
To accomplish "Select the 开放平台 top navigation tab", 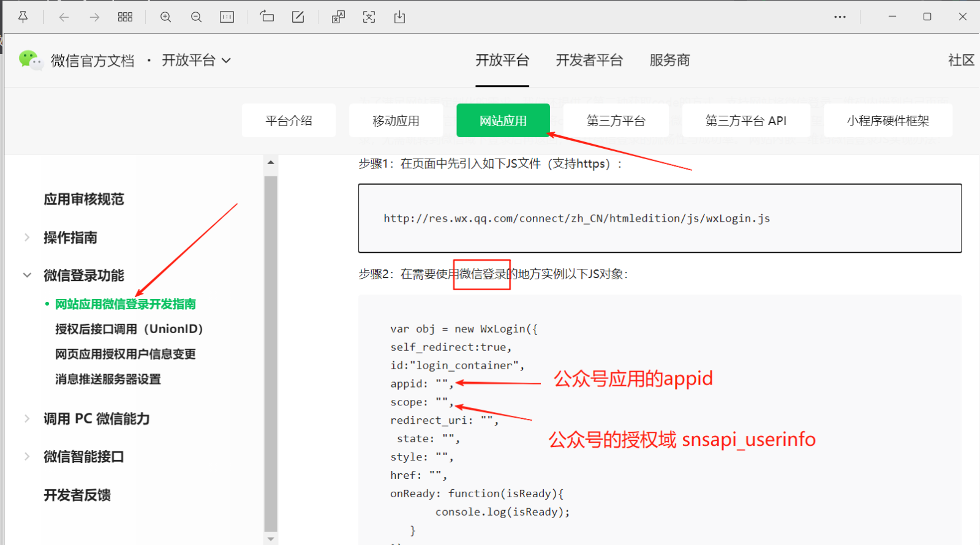I will click(x=502, y=60).
